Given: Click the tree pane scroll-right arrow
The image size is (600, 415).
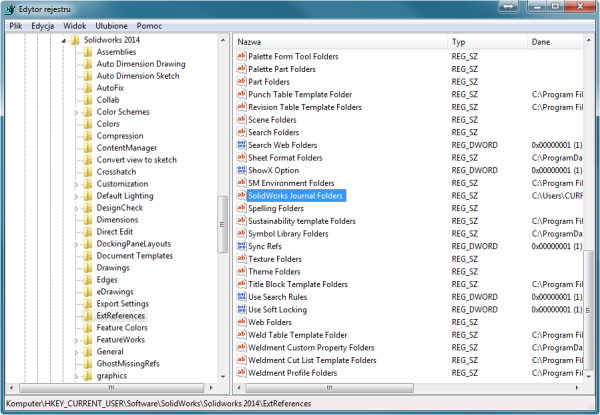Looking at the screenshot, I should [210, 388].
